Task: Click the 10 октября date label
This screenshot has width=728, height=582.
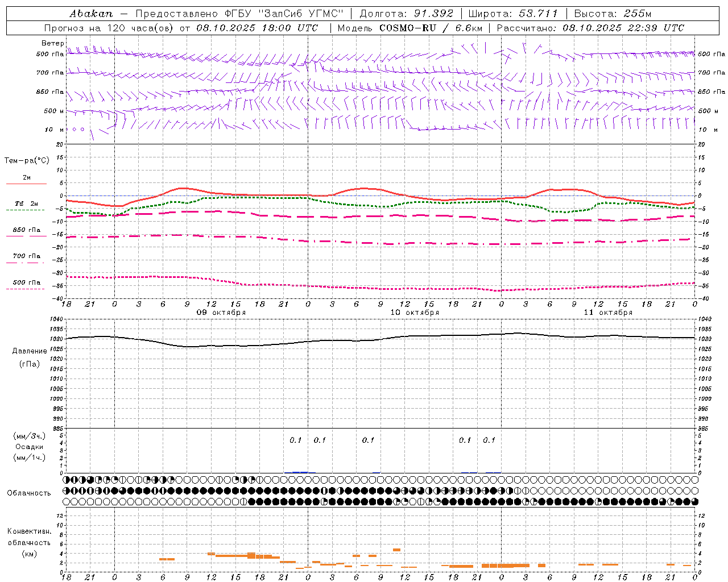Action: point(415,313)
